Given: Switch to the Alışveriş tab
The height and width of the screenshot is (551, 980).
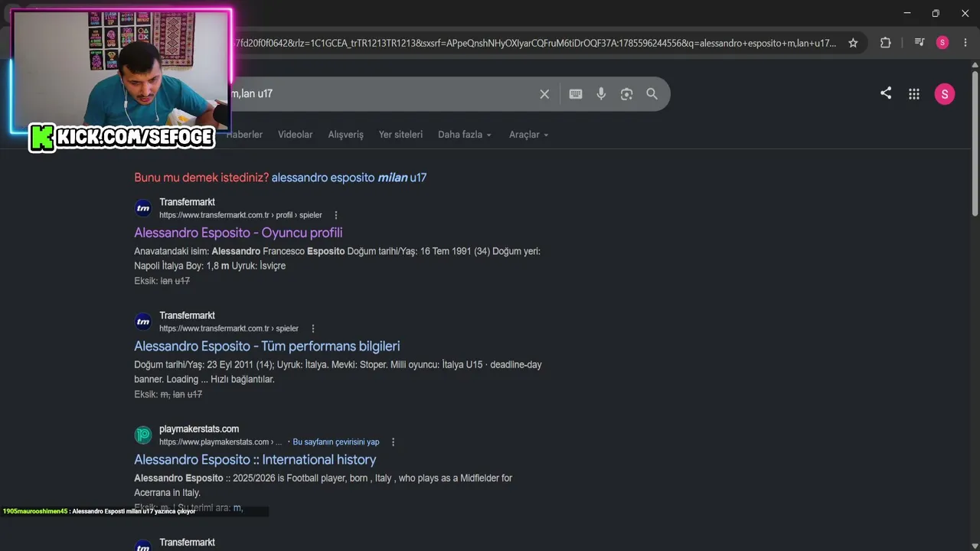Looking at the screenshot, I should (346, 135).
